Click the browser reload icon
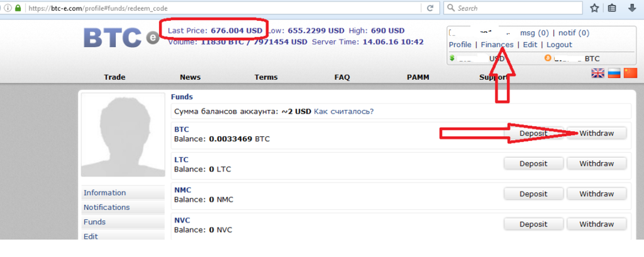 430,8
